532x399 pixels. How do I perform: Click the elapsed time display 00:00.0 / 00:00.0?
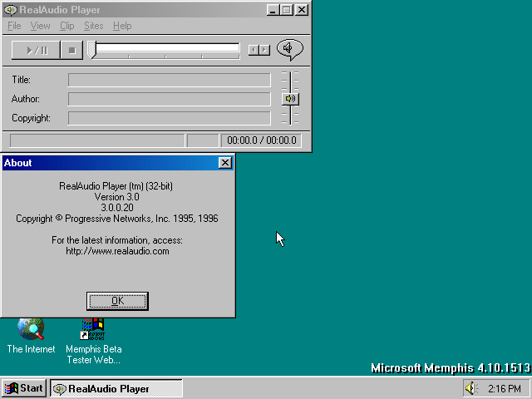tap(261, 140)
